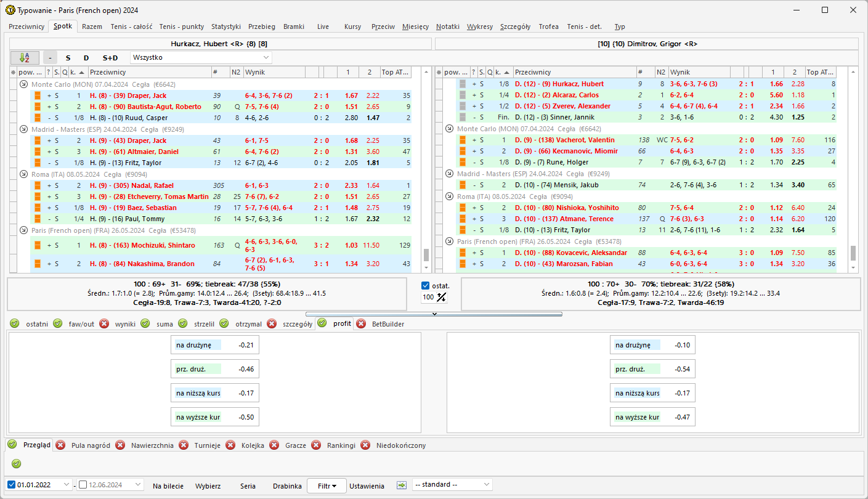
Task: Click the gray surface icon in Alcaraz row
Action: [x=463, y=95]
